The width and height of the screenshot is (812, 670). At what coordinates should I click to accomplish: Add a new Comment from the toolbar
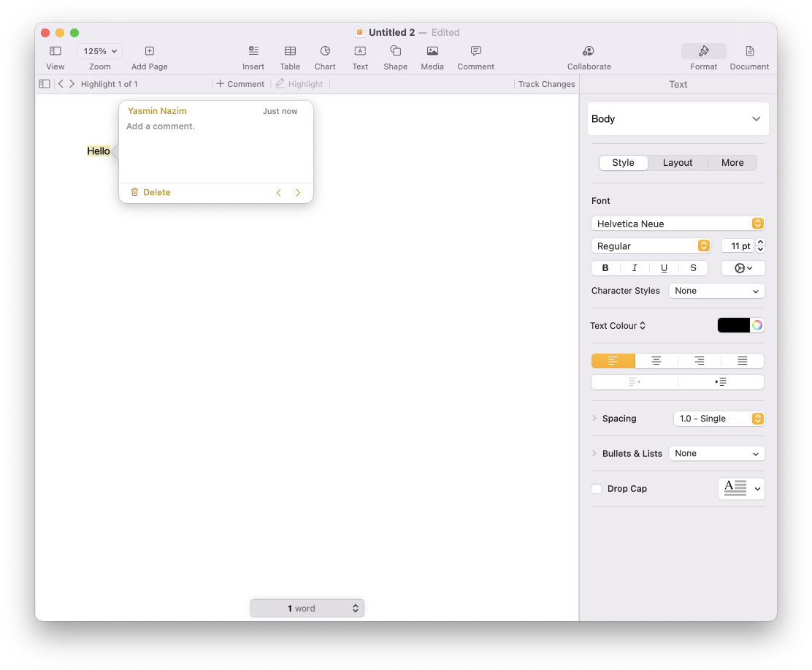coord(475,53)
